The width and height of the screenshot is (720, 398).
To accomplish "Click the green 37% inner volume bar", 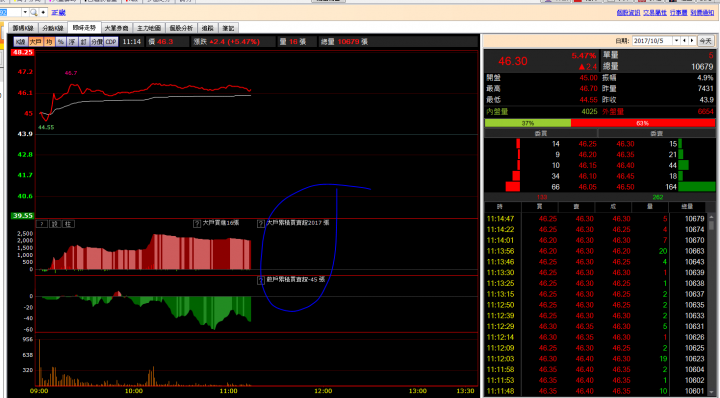I will pyautogui.click(x=528, y=123).
